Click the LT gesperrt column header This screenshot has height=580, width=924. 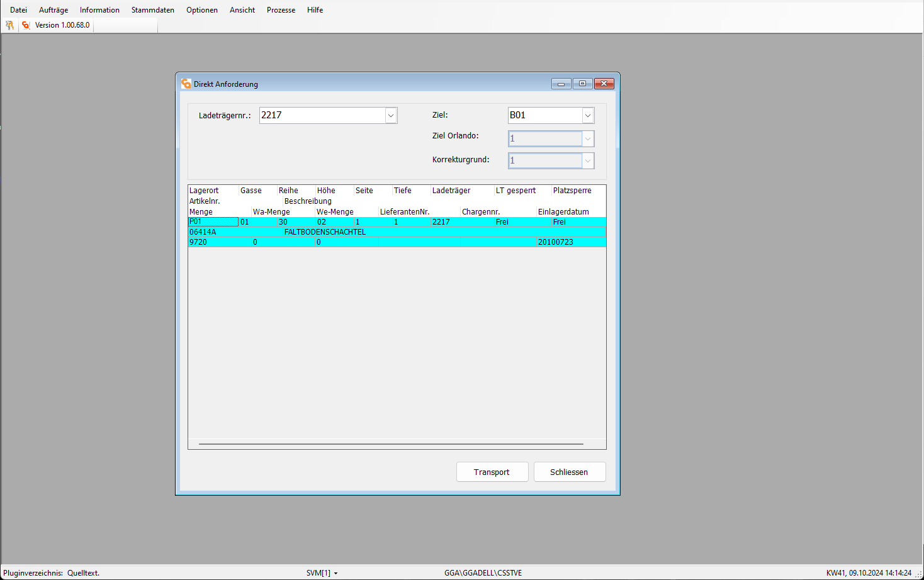(516, 191)
